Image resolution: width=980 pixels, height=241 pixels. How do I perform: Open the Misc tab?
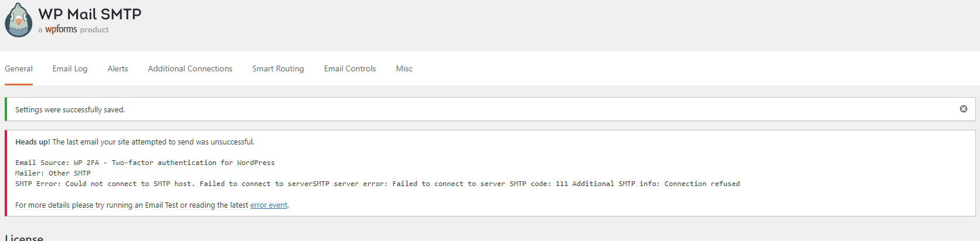pyautogui.click(x=404, y=68)
